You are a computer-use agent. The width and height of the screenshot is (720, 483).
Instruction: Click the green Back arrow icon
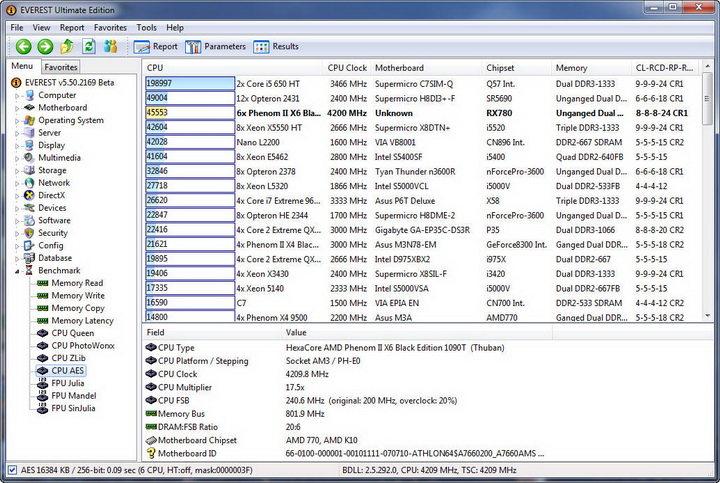[x=23, y=46]
